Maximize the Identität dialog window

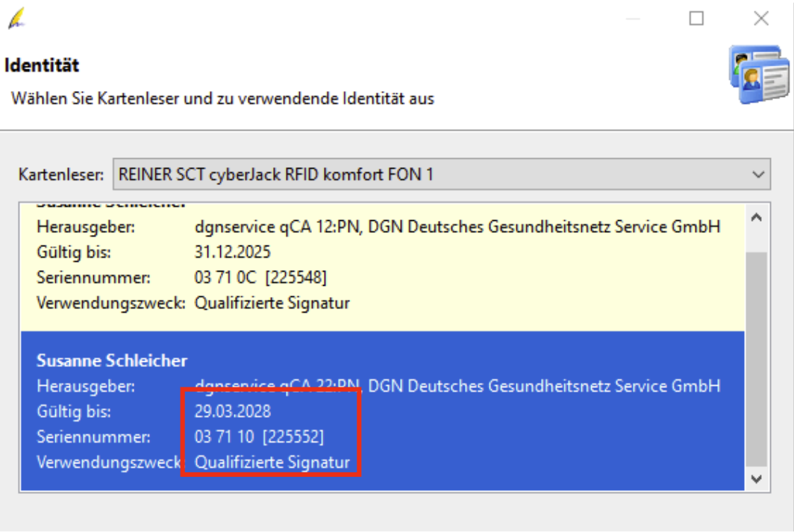[x=696, y=19]
